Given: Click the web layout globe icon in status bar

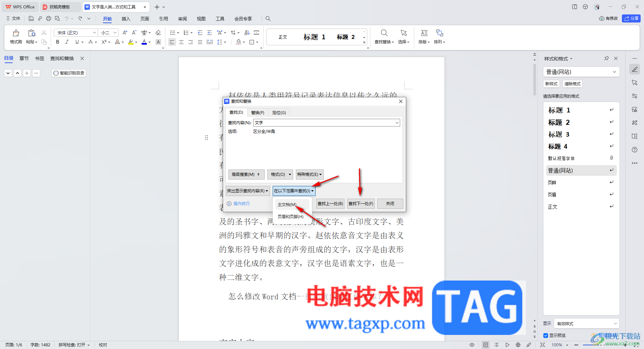Looking at the screenshot, I should click(518, 345).
